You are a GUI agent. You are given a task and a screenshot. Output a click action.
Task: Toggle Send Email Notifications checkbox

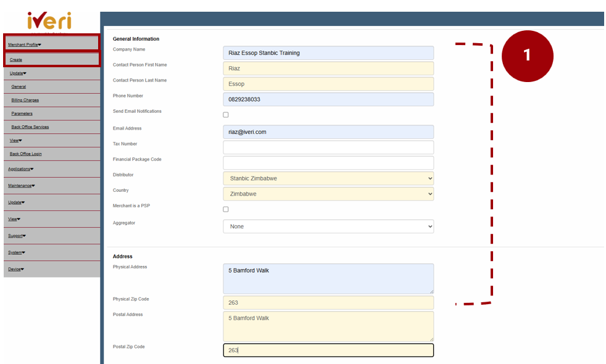(226, 115)
